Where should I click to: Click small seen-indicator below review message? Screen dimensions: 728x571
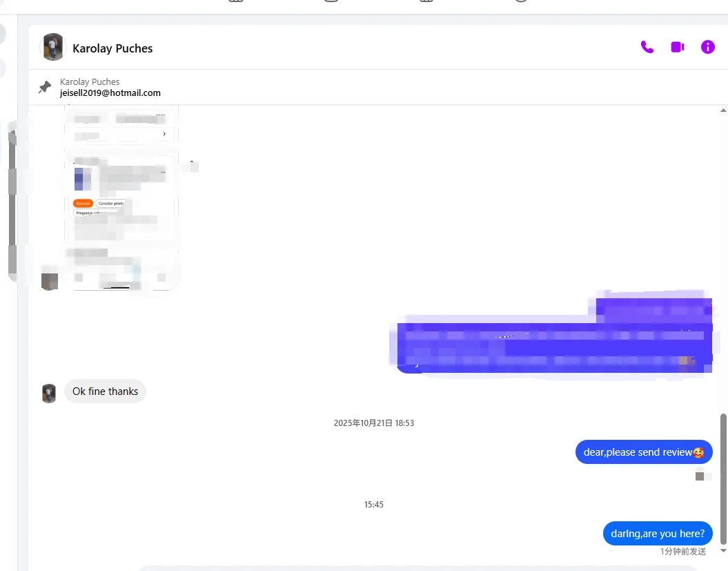700,476
